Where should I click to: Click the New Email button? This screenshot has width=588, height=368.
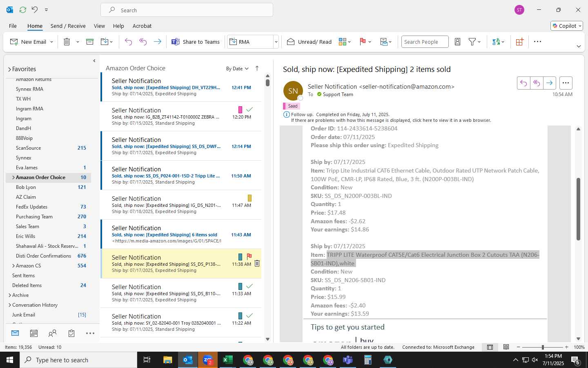pyautogui.click(x=28, y=42)
